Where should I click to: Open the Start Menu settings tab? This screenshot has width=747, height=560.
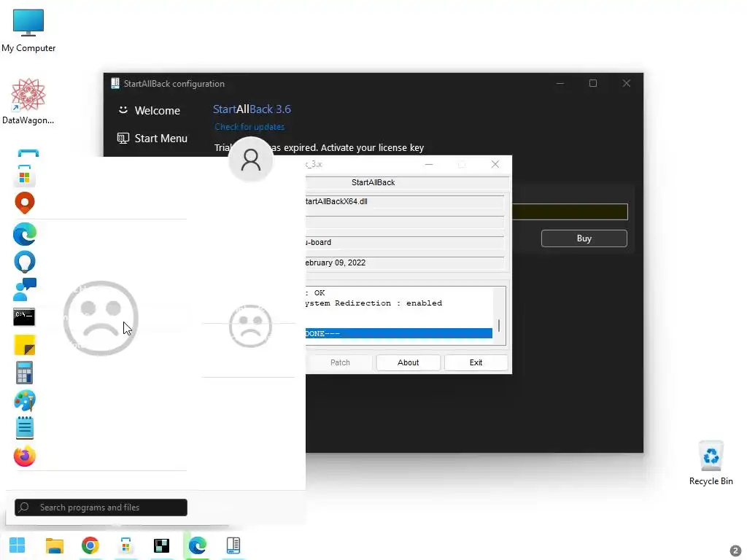click(x=152, y=138)
